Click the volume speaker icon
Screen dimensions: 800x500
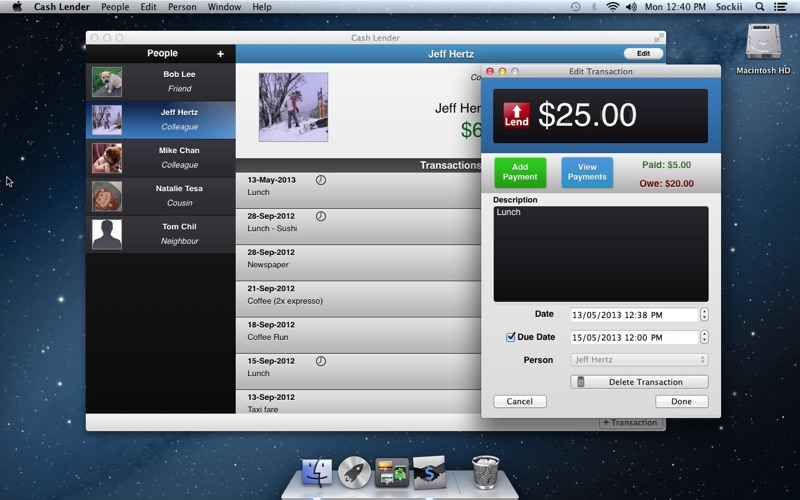(631, 7)
